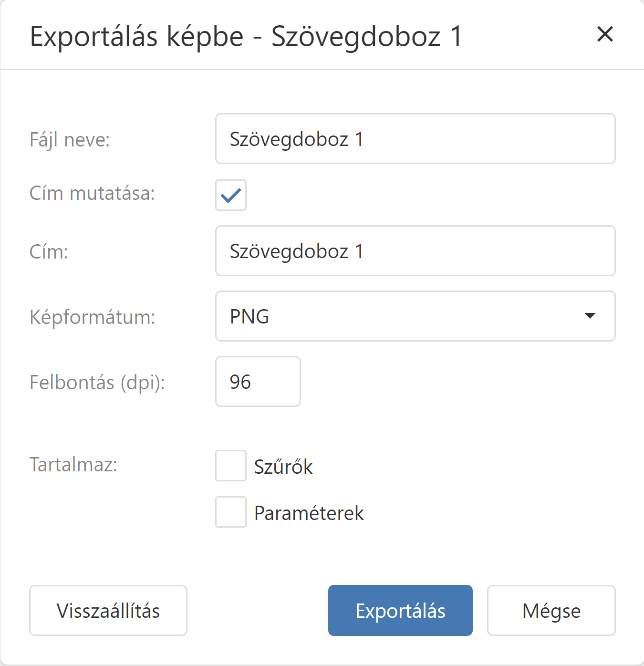Cancel with the Mégse button
This screenshot has height=666, width=644.
[551, 611]
